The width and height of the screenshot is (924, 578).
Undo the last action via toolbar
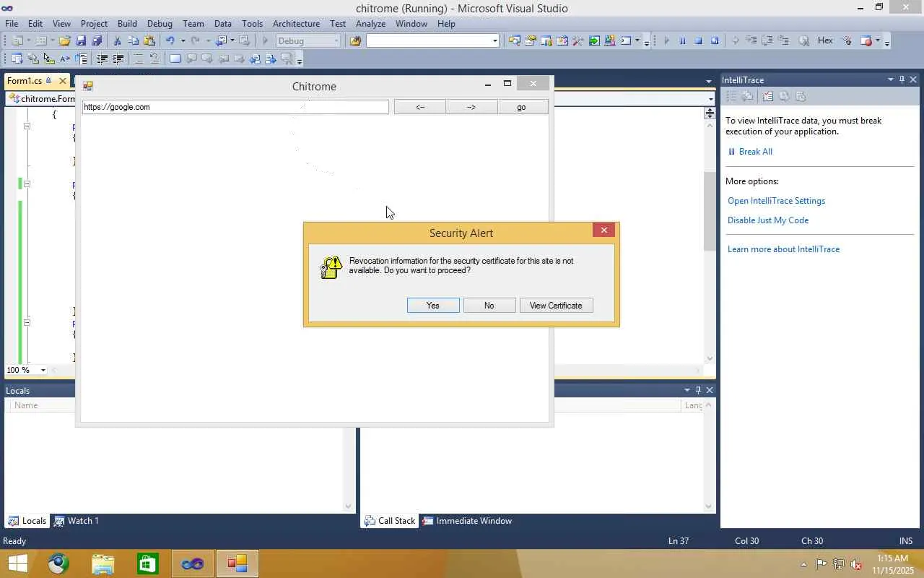click(170, 41)
